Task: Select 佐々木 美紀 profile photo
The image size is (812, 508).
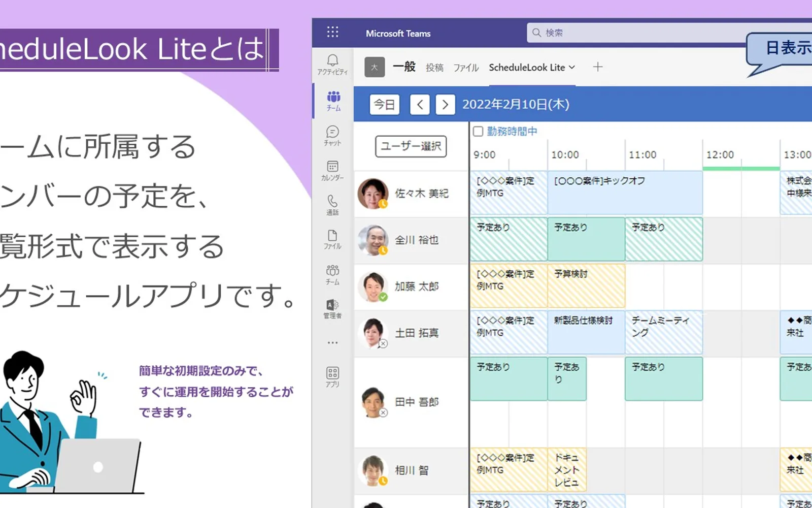Action: [373, 194]
